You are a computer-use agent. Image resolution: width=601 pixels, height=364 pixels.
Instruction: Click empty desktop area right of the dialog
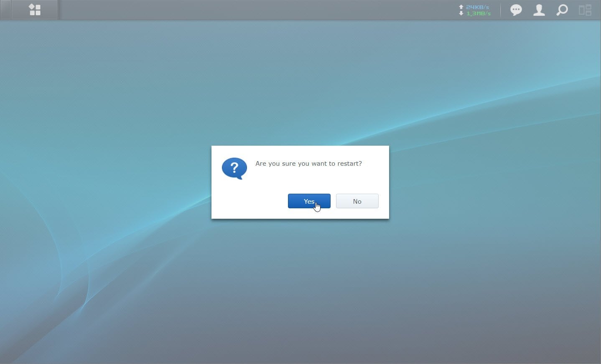point(493,182)
